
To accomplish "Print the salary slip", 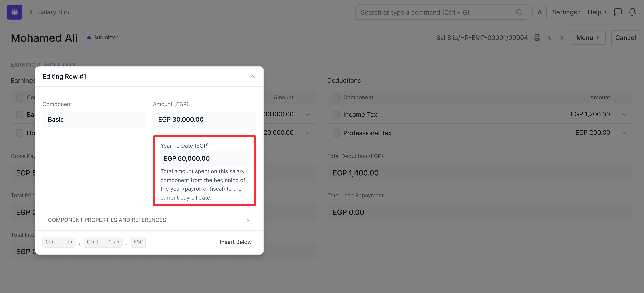I will point(537,38).
